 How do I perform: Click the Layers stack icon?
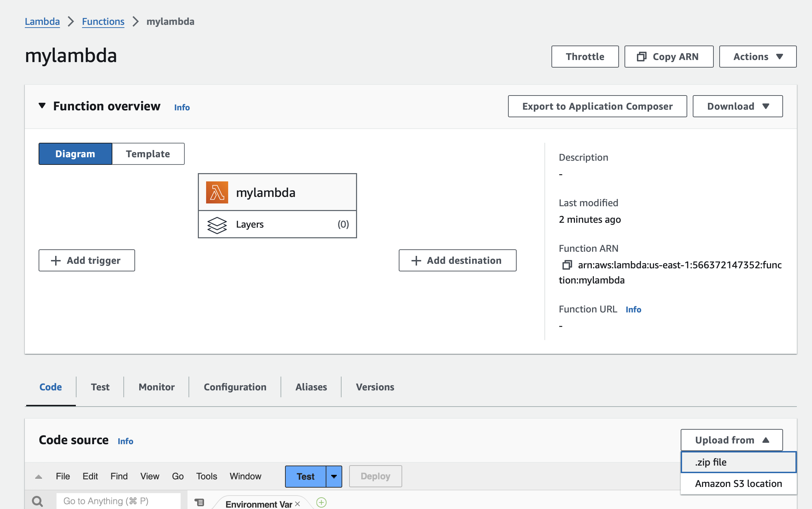pyautogui.click(x=217, y=225)
